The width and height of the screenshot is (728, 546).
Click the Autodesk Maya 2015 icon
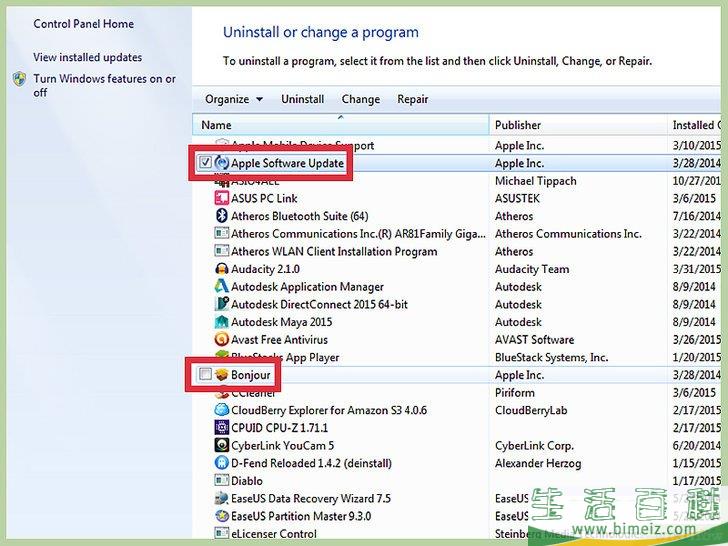[x=221, y=321]
